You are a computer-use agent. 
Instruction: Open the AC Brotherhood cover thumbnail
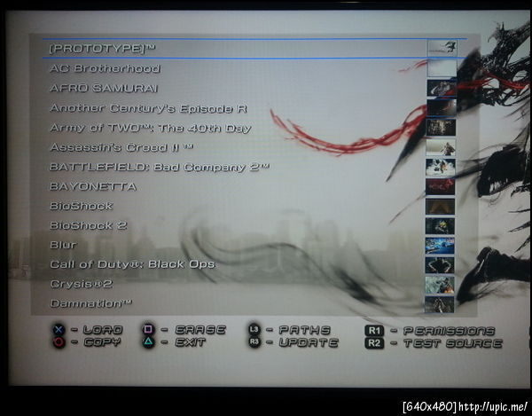(x=442, y=68)
